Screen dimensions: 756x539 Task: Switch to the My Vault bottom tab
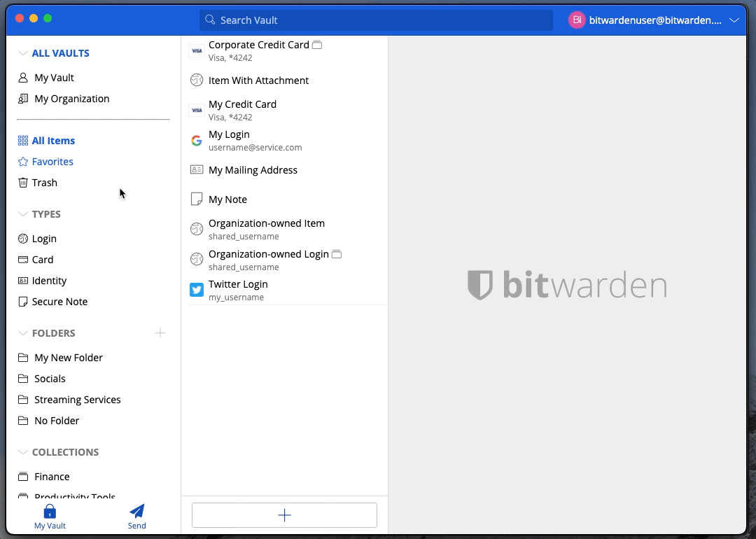(x=50, y=517)
